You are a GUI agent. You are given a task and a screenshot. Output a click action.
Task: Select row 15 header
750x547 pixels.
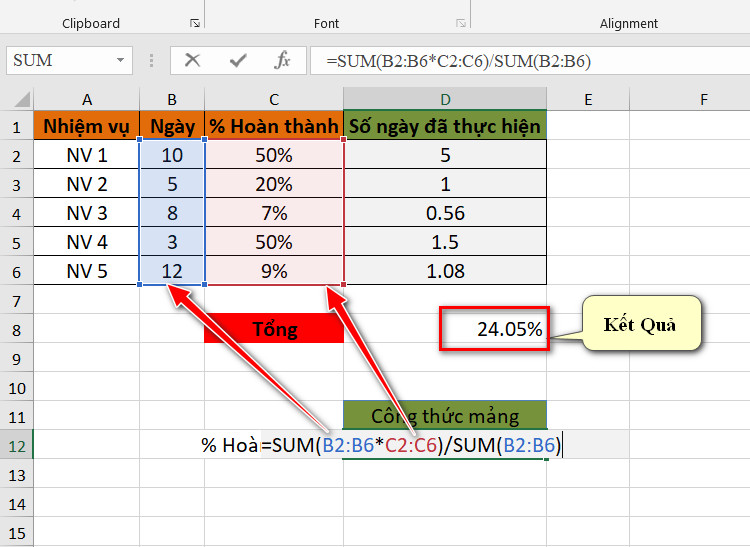[17, 533]
